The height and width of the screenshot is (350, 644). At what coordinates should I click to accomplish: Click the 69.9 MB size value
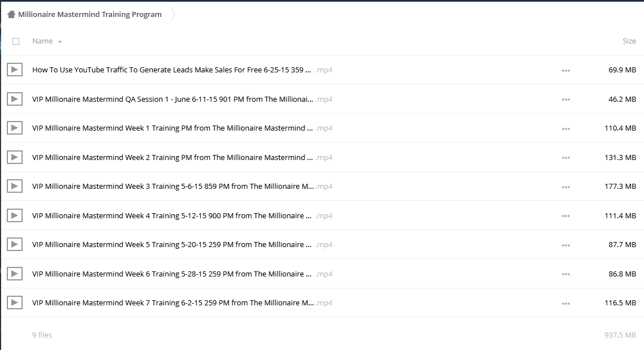(x=622, y=70)
